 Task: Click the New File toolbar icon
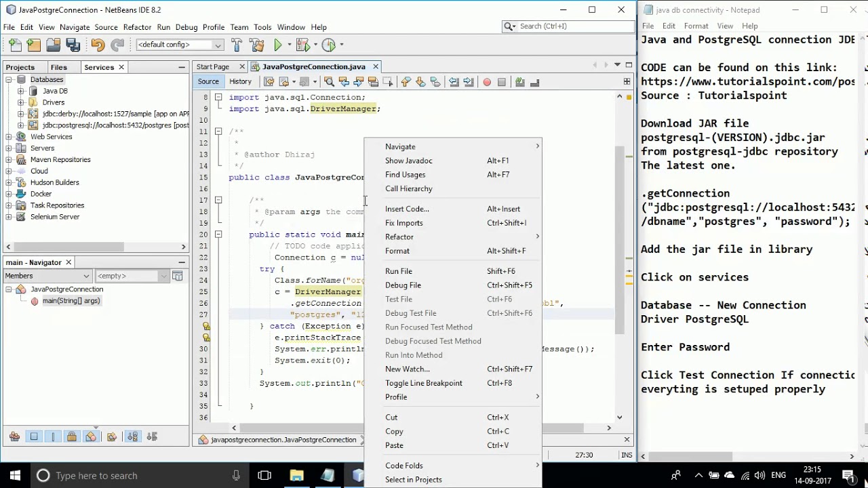(x=15, y=45)
